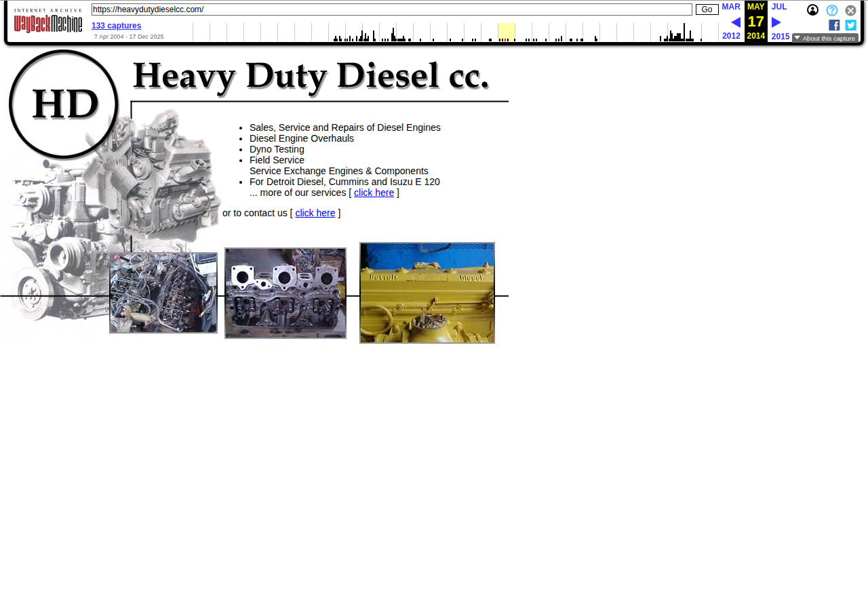Screen dimensions: 868x600
Task: Open contact us 'click here' link
Action: coord(315,213)
